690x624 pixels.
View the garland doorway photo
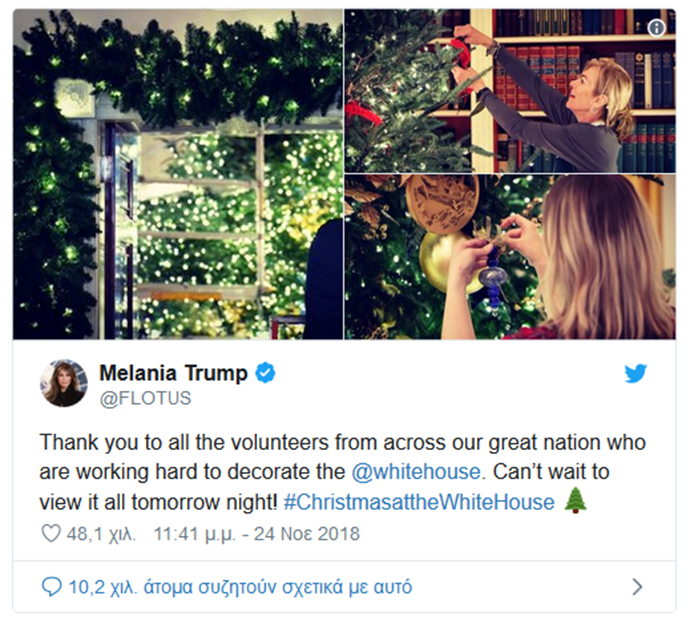(178, 174)
